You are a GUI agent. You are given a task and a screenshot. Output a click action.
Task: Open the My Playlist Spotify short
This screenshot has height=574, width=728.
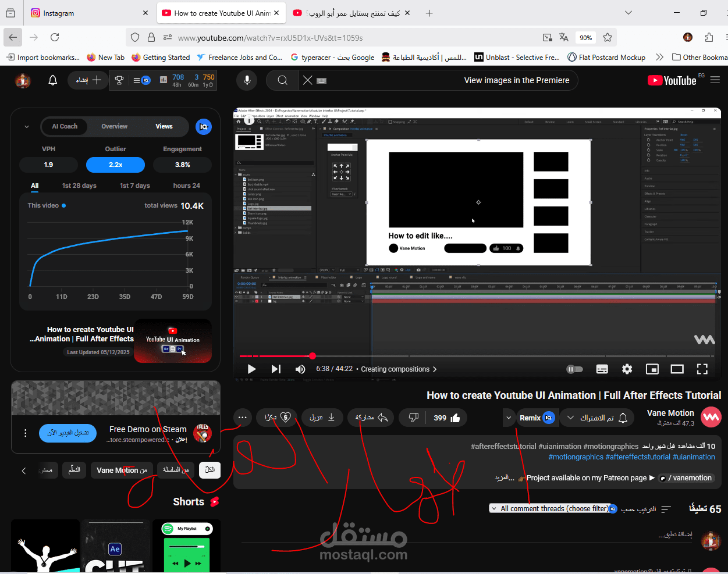pos(186,546)
